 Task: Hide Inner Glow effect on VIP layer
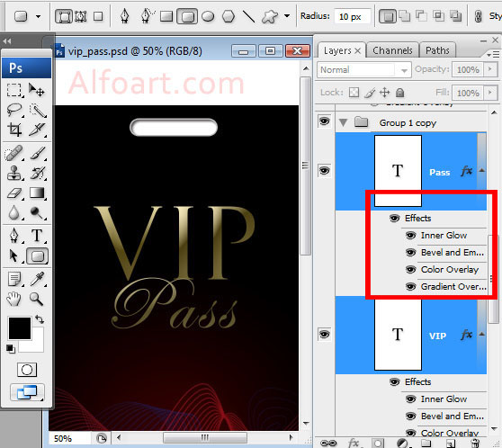(x=411, y=399)
